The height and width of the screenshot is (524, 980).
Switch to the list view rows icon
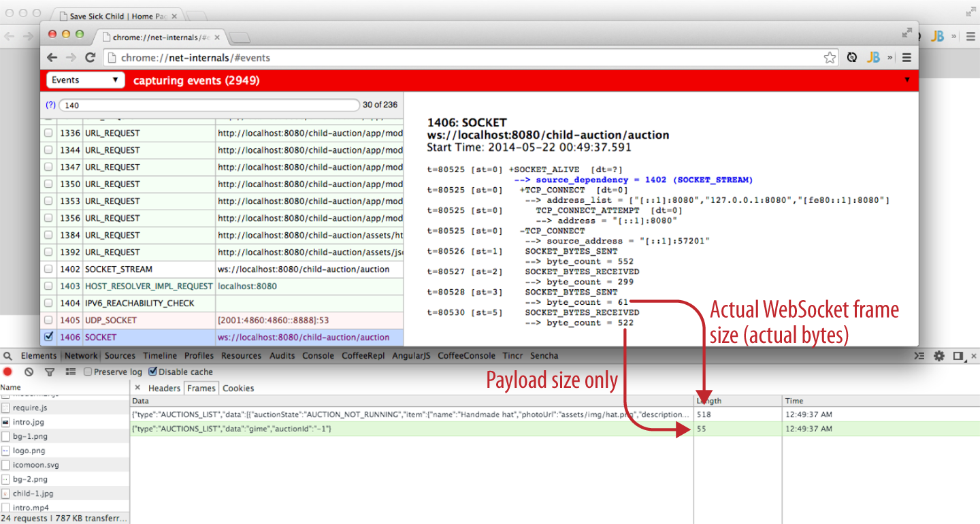pyautogui.click(x=70, y=372)
